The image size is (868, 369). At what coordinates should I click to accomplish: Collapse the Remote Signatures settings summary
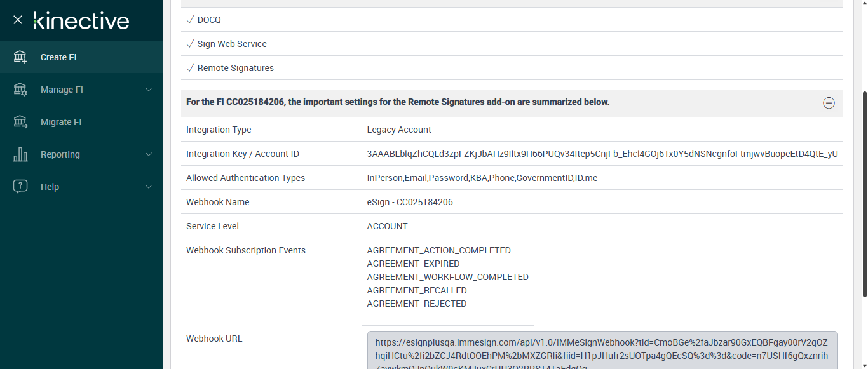(x=829, y=103)
